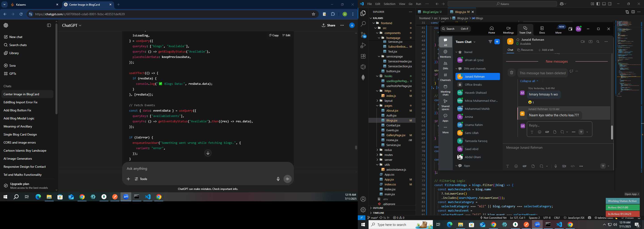Collapse the Starred section in Zoom
Image resolution: width=644 pixels, height=229 pixels.
point(456,52)
